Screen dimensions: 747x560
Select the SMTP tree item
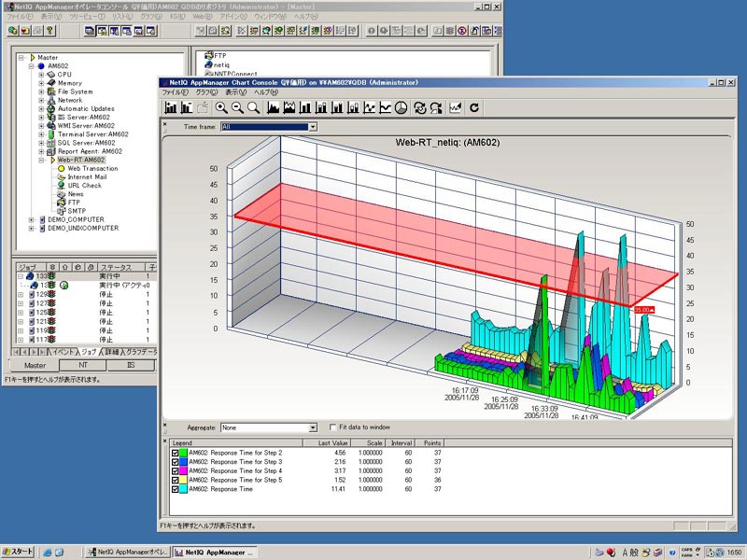point(77,211)
